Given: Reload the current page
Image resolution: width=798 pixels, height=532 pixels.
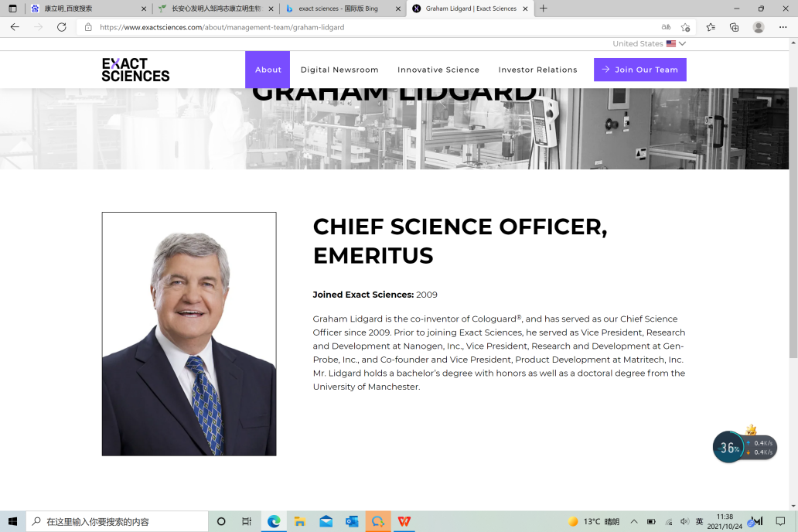Looking at the screenshot, I should pos(62,27).
